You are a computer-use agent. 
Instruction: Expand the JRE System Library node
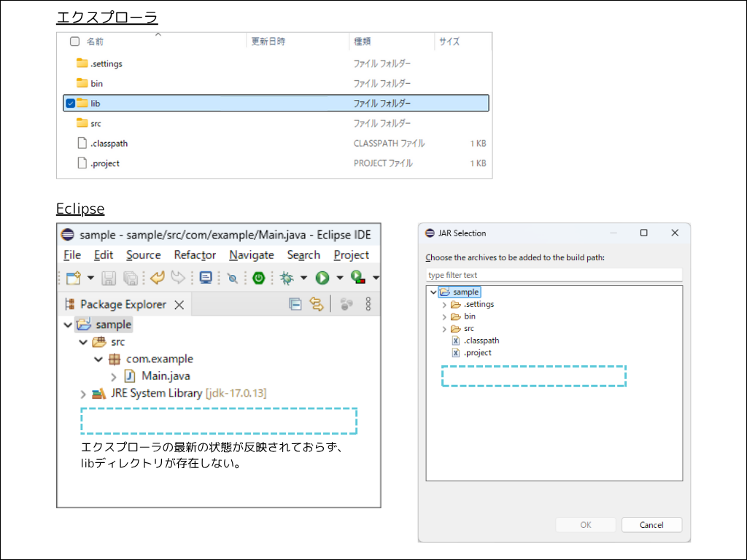[x=83, y=394]
